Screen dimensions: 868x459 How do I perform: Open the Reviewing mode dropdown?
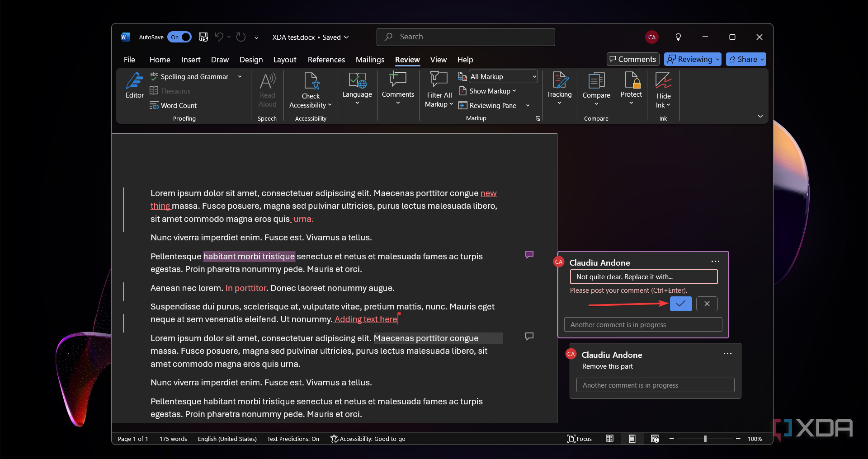click(x=693, y=59)
